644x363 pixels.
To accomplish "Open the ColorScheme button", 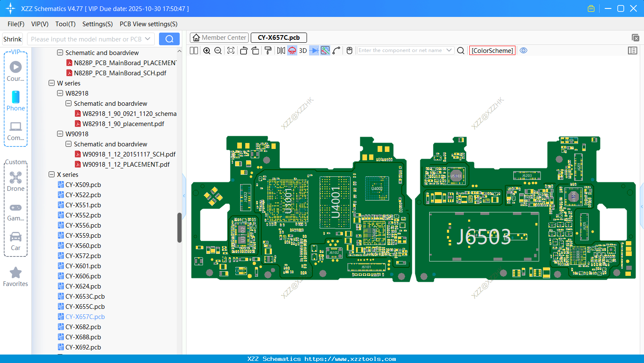I will click(x=492, y=50).
